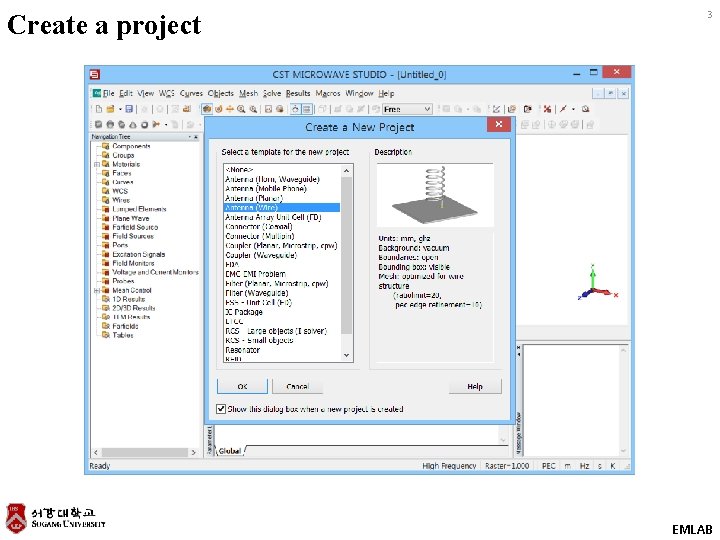720x540 pixels.
Task: Open the Results menu
Action: [x=298, y=93]
